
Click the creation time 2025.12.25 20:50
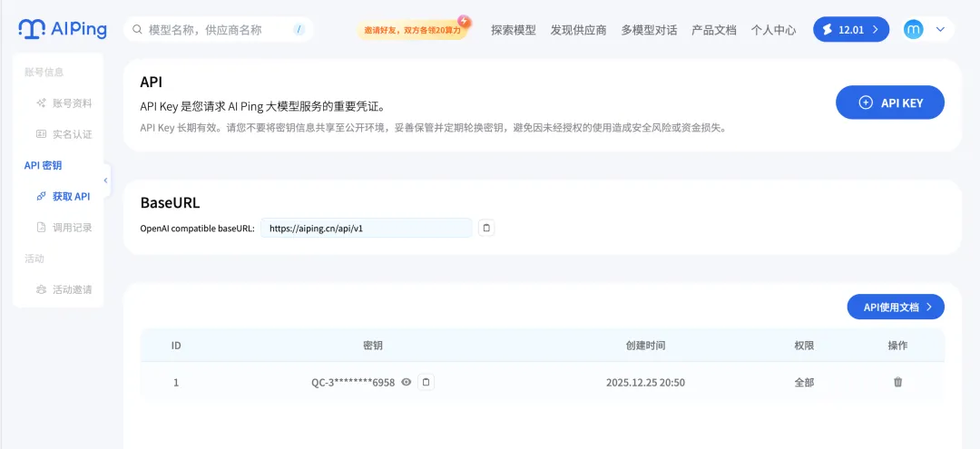click(x=646, y=383)
